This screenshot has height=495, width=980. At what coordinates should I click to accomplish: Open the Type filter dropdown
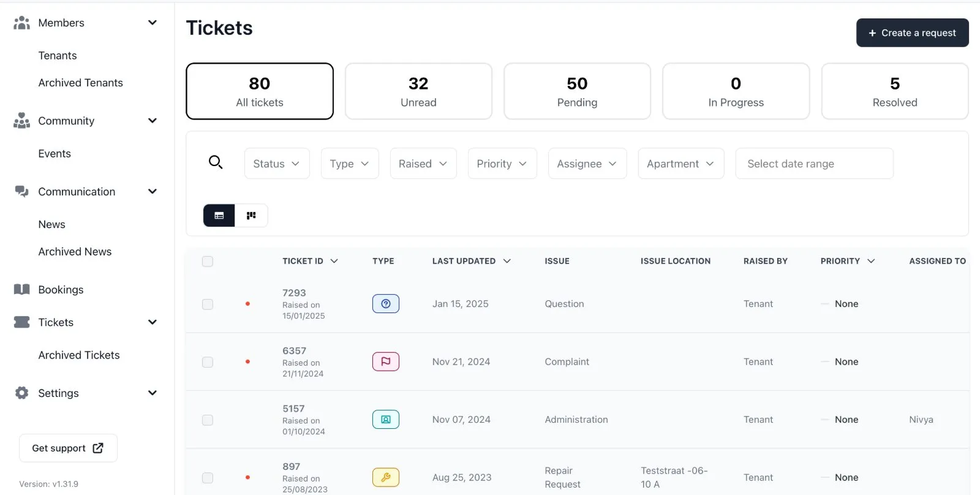(350, 164)
